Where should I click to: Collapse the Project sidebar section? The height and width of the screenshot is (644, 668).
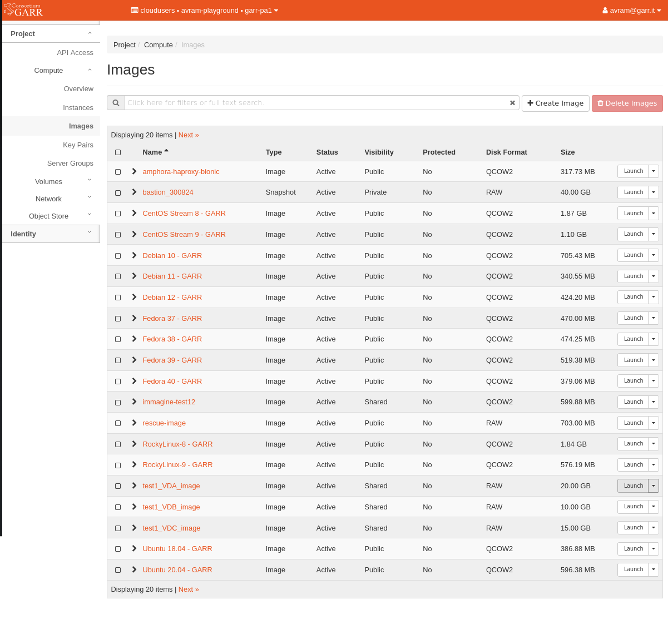51,34
